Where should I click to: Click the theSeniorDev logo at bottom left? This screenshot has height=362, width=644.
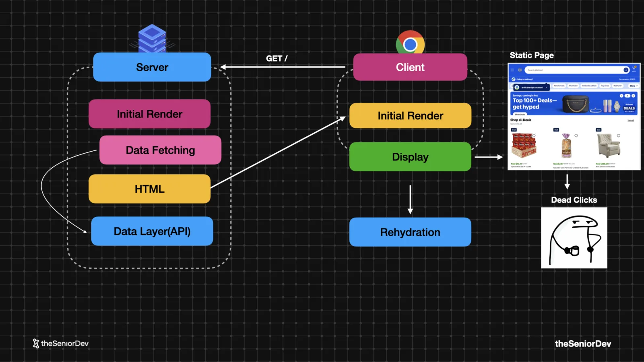click(60, 343)
